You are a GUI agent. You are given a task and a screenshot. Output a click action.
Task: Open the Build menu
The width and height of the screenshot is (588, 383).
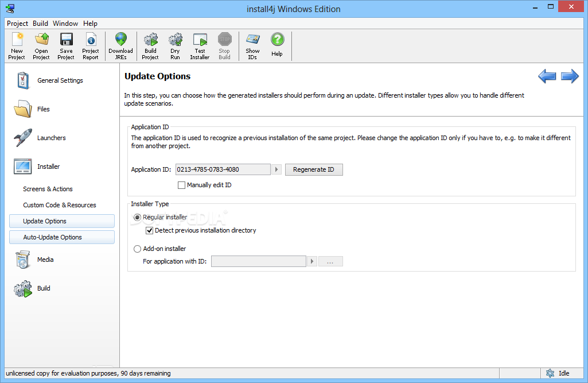(40, 24)
